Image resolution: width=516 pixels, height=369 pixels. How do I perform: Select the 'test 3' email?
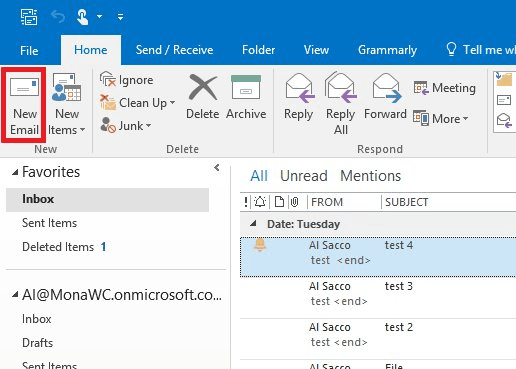378,297
